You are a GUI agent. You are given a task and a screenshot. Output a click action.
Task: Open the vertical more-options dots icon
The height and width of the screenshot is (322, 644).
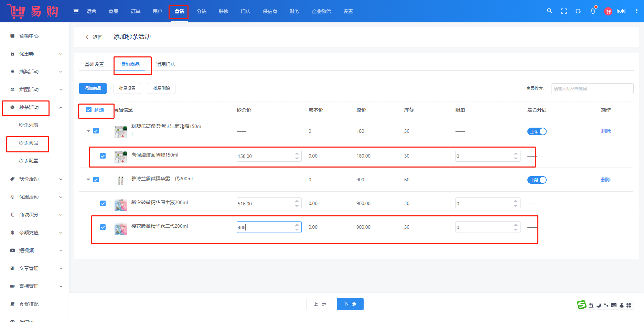[637, 11]
